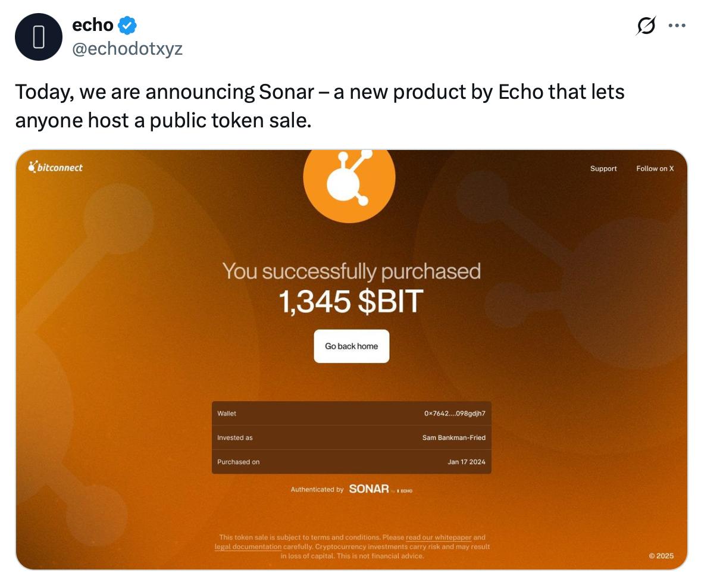Click the blue verified badge
701x588 pixels.
tap(127, 25)
